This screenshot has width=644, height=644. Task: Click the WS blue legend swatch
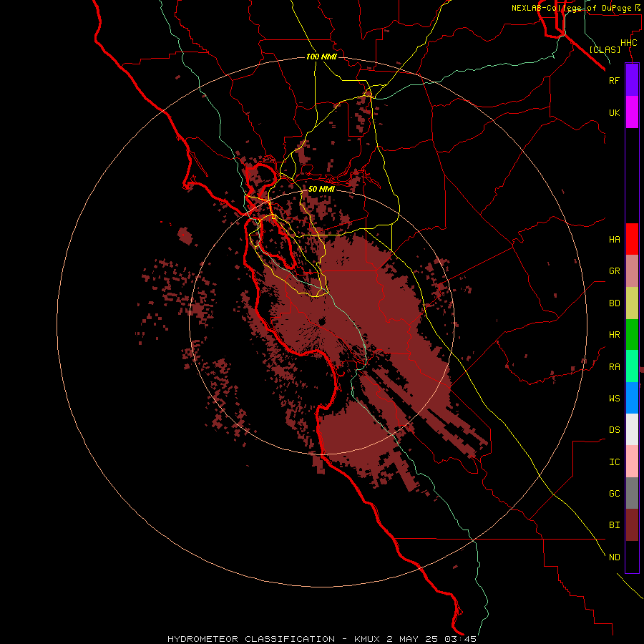coord(632,398)
